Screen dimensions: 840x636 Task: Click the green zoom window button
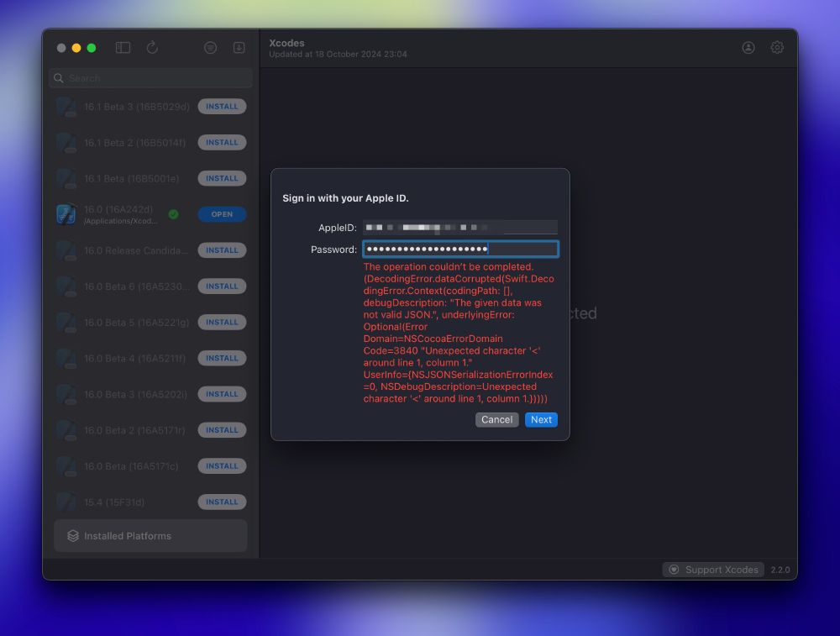point(92,48)
